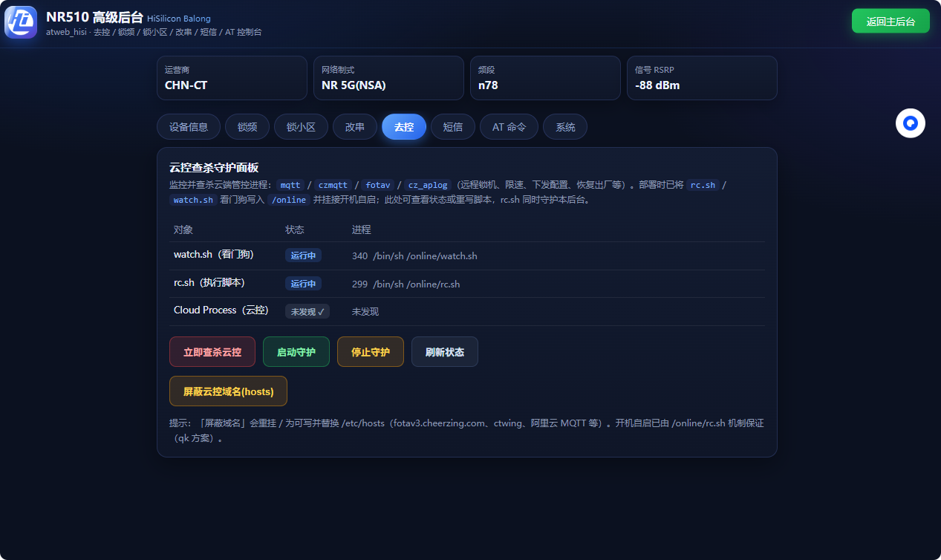This screenshot has width=941, height=560.
Task: Select the active 去控 tab
Action: (404, 127)
